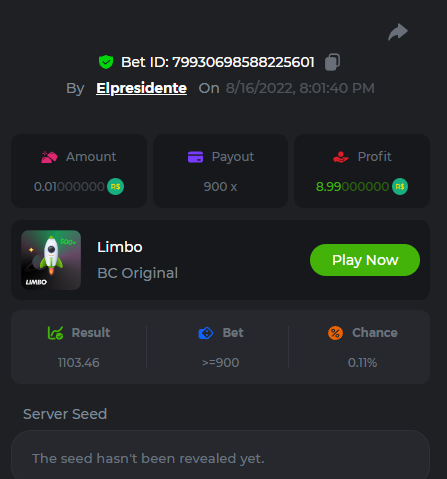Open the Limbo game thumbnail

pyautogui.click(x=51, y=260)
